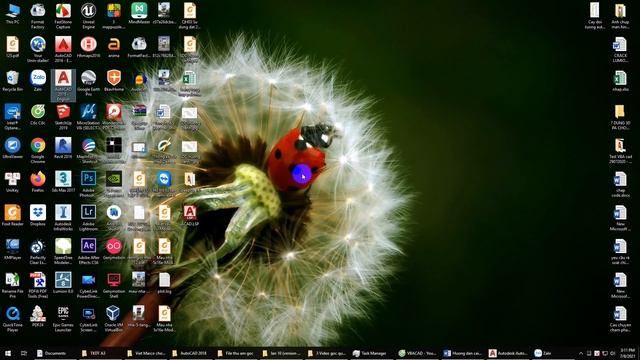The height and width of the screenshot is (360, 640).
Task: Open Your Uninstaller shortcut
Action: [38, 49]
